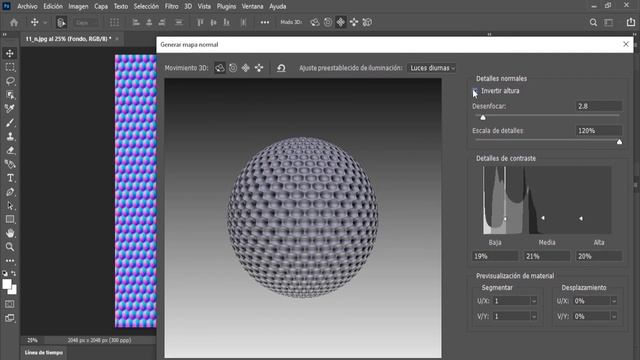
Task: Align left edges icon in options bar
Action: click(x=136, y=22)
